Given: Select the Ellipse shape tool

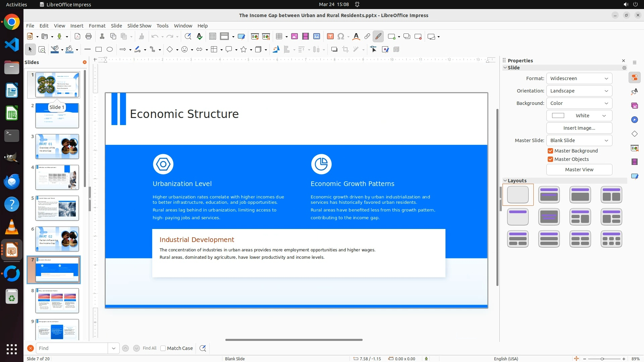Looking at the screenshot, I should [x=110, y=50].
